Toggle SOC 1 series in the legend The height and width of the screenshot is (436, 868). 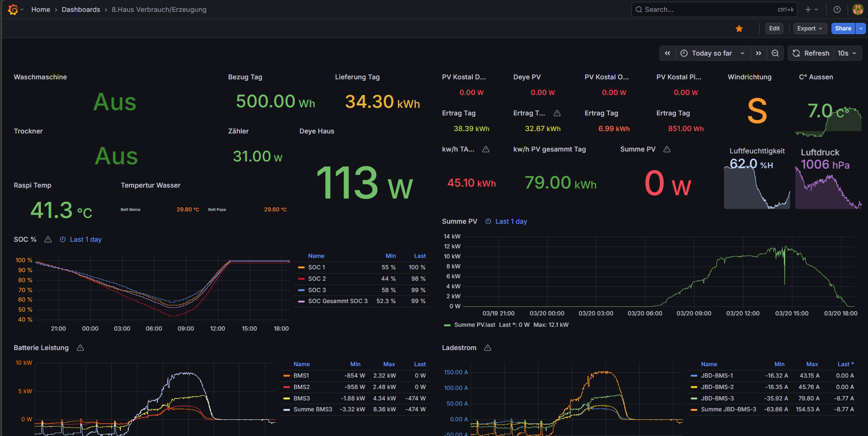coord(317,267)
